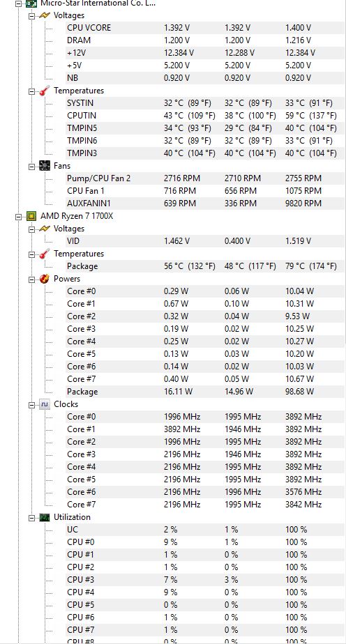Image resolution: width=346 pixels, height=644 pixels.
Task: Collapse the Clocks section
Action: pos(31,404)
